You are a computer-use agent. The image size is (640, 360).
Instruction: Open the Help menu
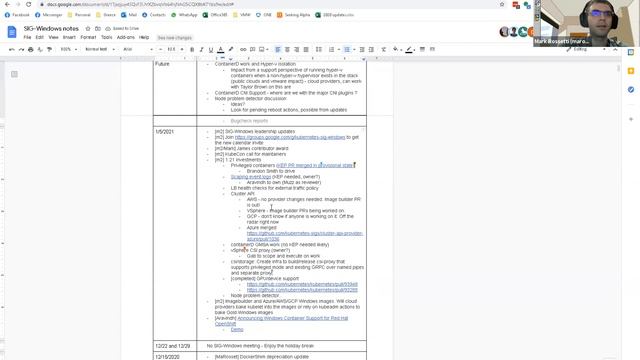click(144, 38)
